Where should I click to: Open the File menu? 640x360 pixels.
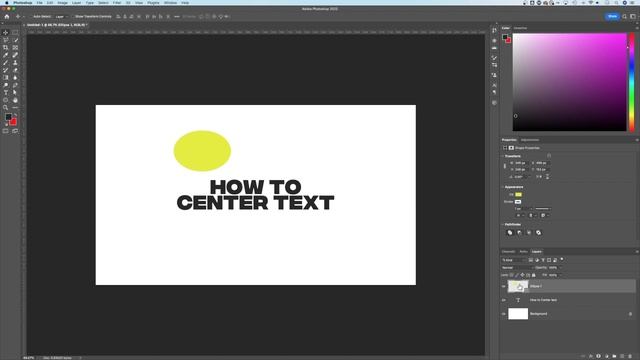click(x=40, y=3)
